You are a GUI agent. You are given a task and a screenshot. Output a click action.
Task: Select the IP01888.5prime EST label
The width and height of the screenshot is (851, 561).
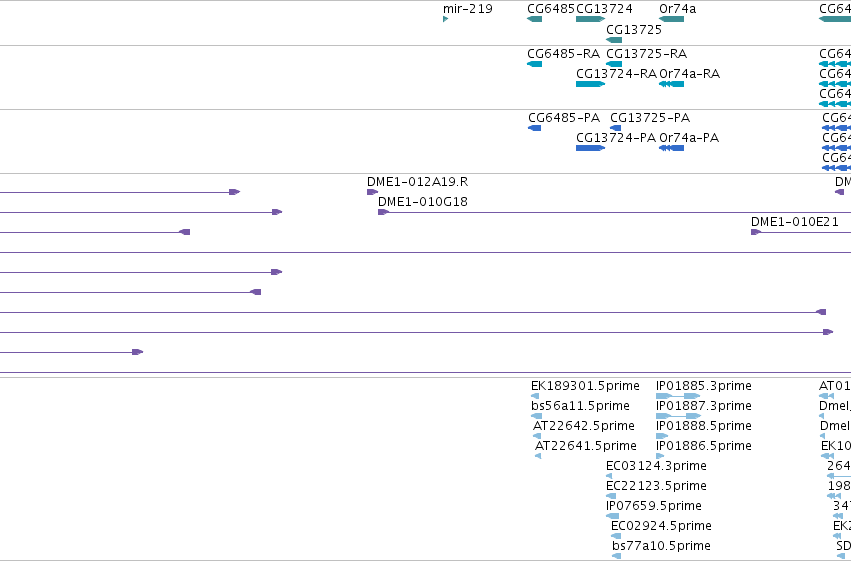click(703, 426)
